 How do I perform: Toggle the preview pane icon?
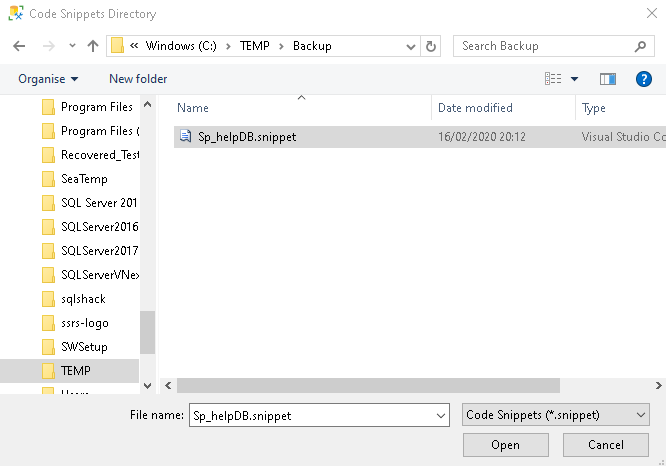pyautogui.click(x=607, y=79)
